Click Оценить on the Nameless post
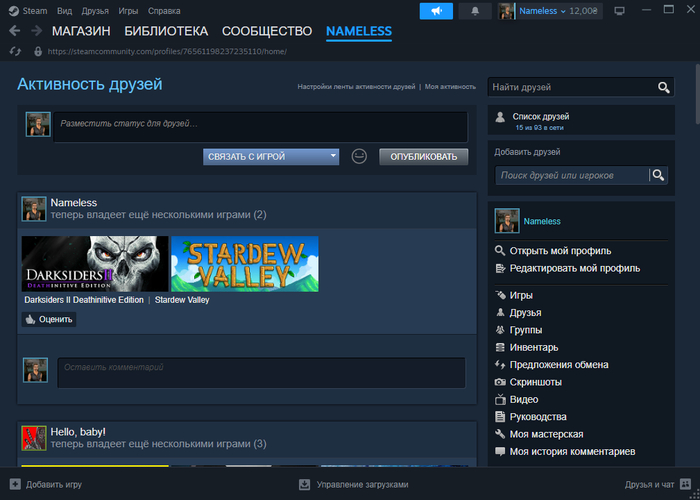 (x=49, y=319)
